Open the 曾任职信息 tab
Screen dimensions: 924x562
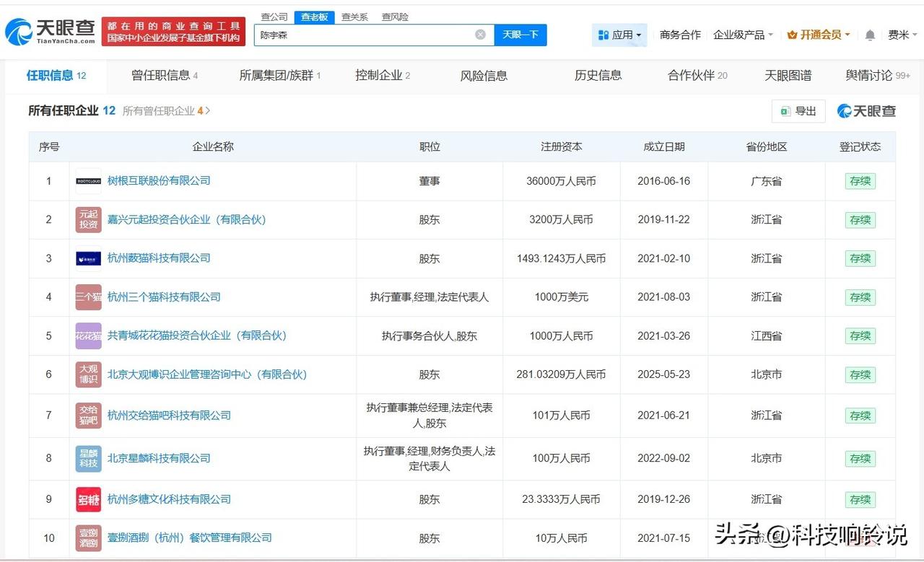(165, 76)
